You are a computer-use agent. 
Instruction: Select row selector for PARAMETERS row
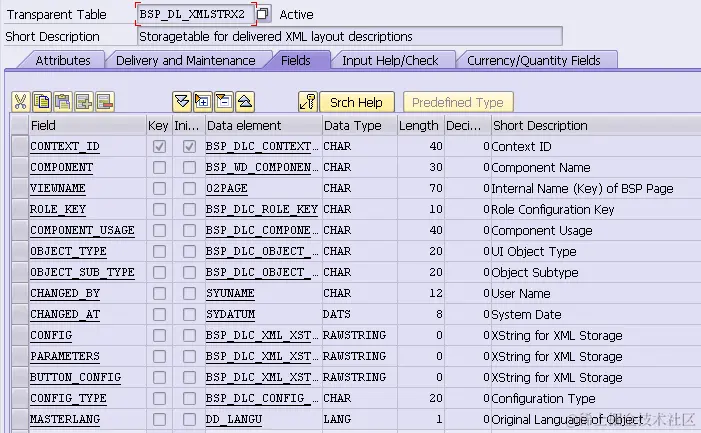pyautogui.click(x=20, y=357)
